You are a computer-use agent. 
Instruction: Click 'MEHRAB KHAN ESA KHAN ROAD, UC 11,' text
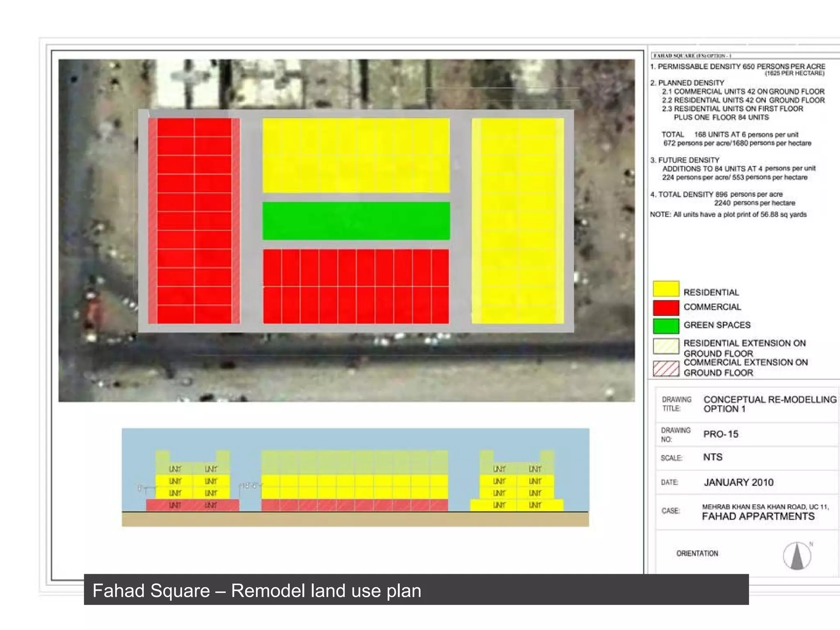765,507
